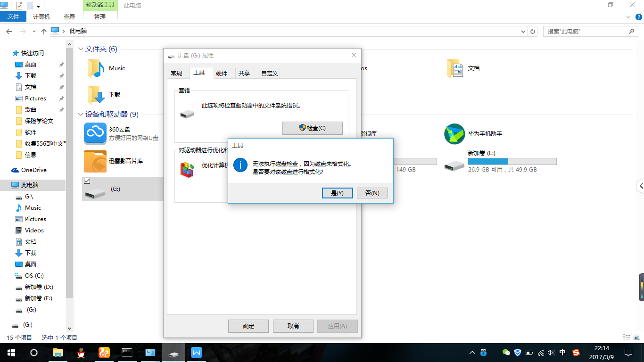Collapse the 文件夹 (6) group

[x=81, y=49]
